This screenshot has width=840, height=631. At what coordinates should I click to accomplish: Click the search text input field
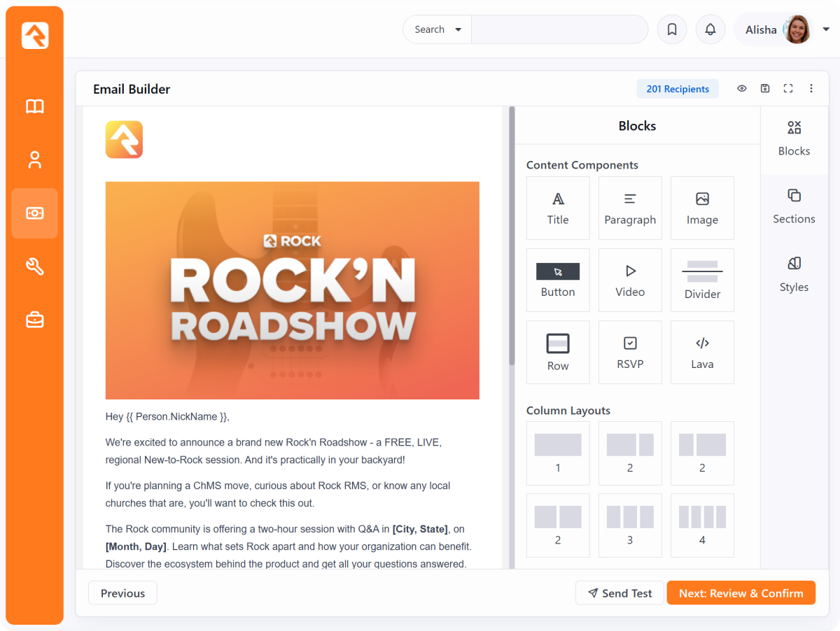point(559,29)
